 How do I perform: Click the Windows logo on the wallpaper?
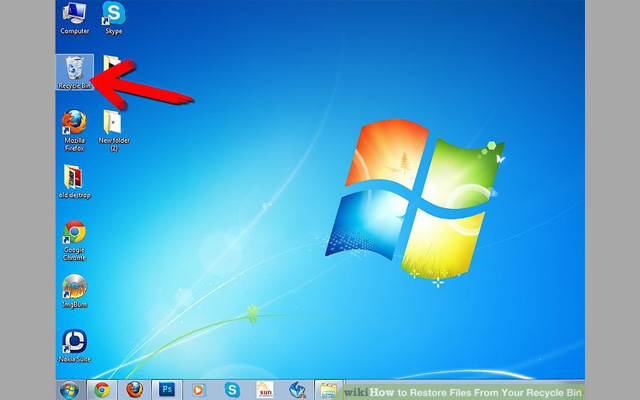424,200
